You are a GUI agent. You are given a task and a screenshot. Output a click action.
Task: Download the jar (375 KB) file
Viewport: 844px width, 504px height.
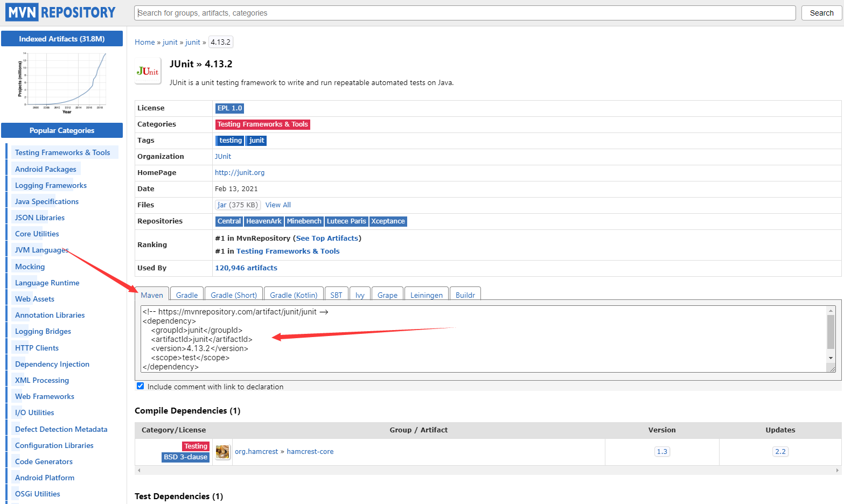pos(238,205)
